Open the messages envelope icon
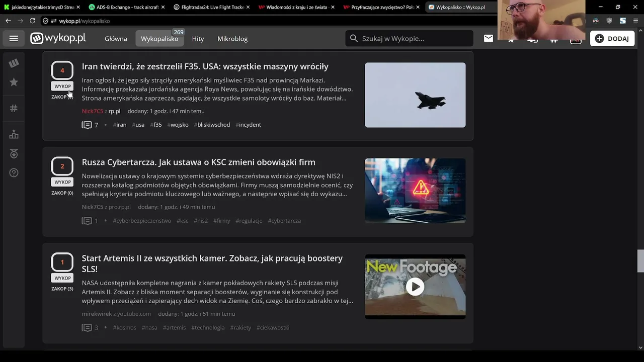 (489, 38)
